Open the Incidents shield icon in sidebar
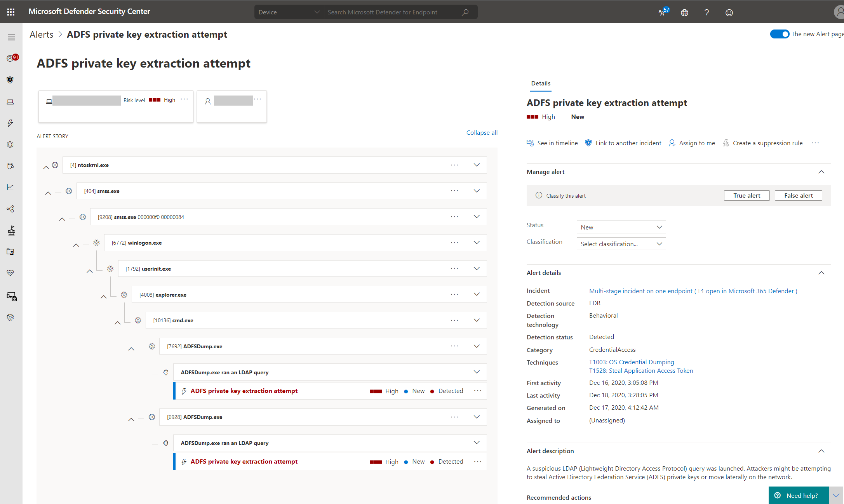The image size is (844, 504). 11,80
